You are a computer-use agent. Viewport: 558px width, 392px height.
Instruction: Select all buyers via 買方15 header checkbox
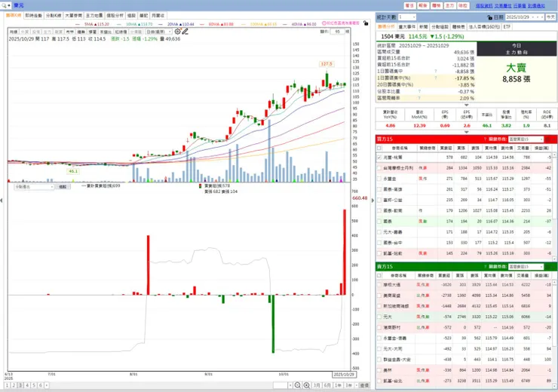pyautogui.click(x=379, y=148)
